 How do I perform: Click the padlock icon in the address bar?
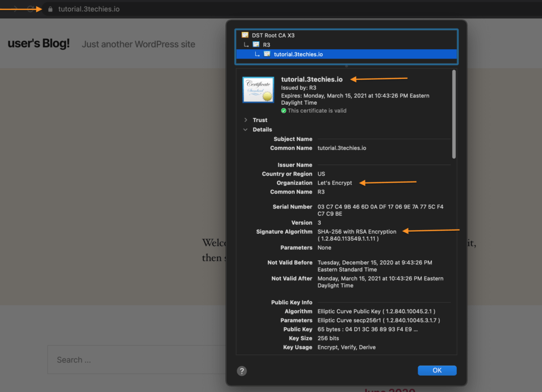coord(50,9)
